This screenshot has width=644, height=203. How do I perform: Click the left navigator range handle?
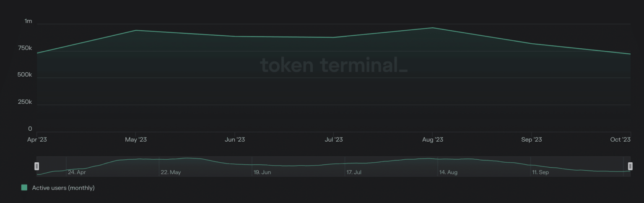point(37,166)
